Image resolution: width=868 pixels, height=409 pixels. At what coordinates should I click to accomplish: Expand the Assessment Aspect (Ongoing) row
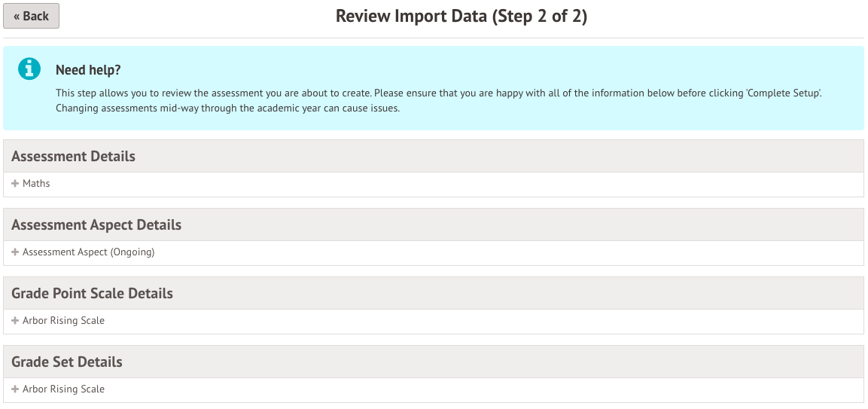coord(88,252)
